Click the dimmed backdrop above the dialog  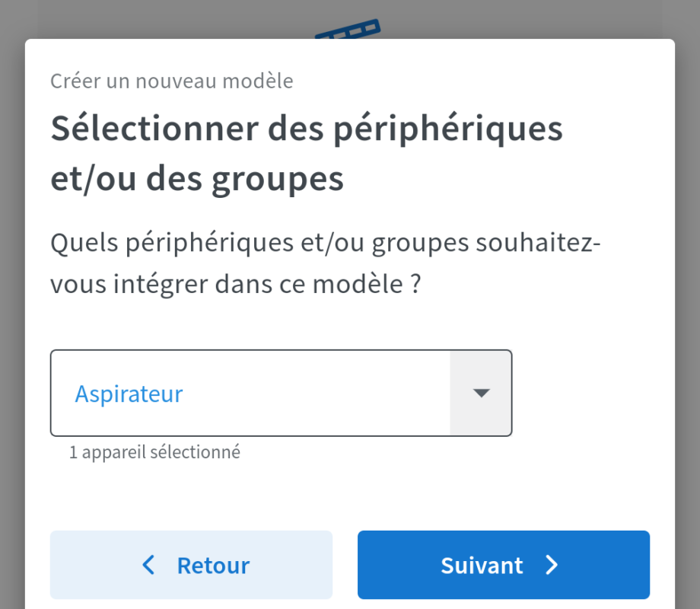[152, 18]
